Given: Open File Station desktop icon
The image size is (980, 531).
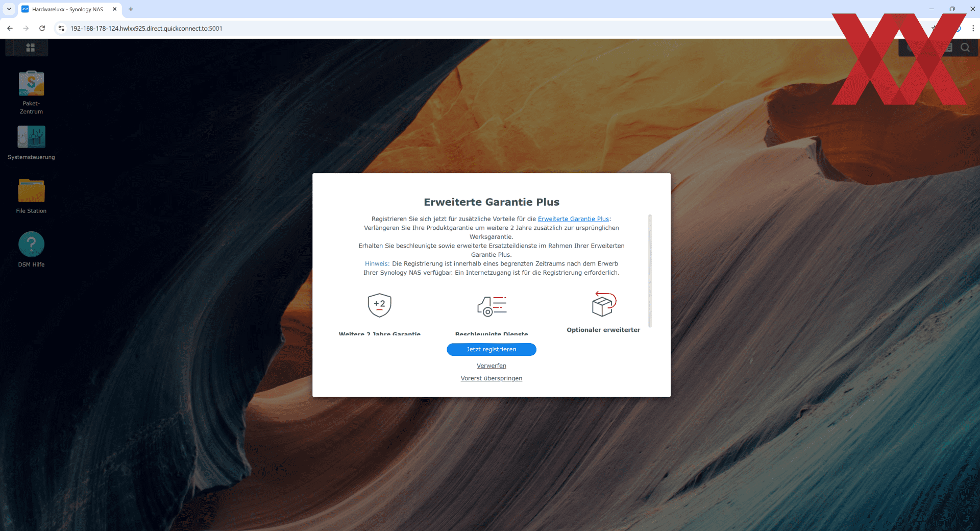Looking at the screenshot, I should 31,196.
